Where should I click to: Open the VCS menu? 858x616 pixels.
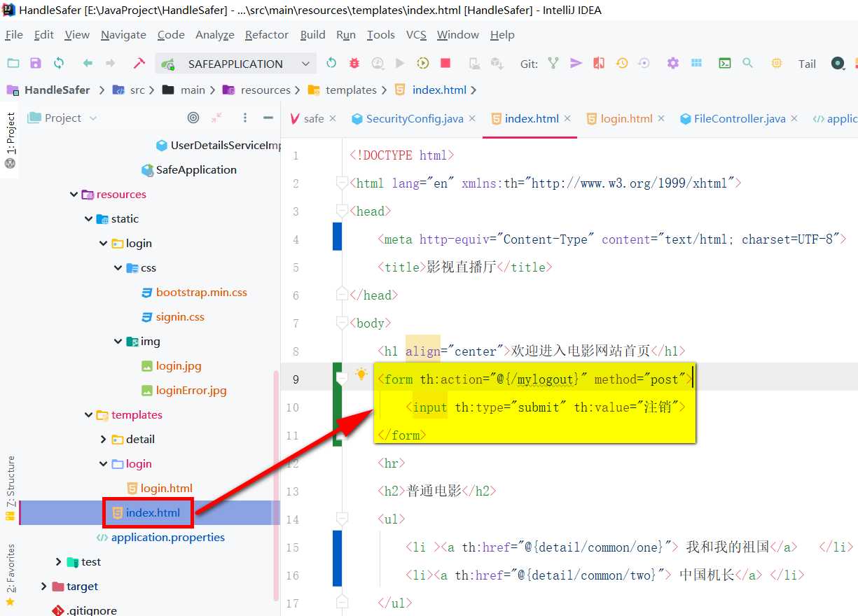[x=416, y=34]
